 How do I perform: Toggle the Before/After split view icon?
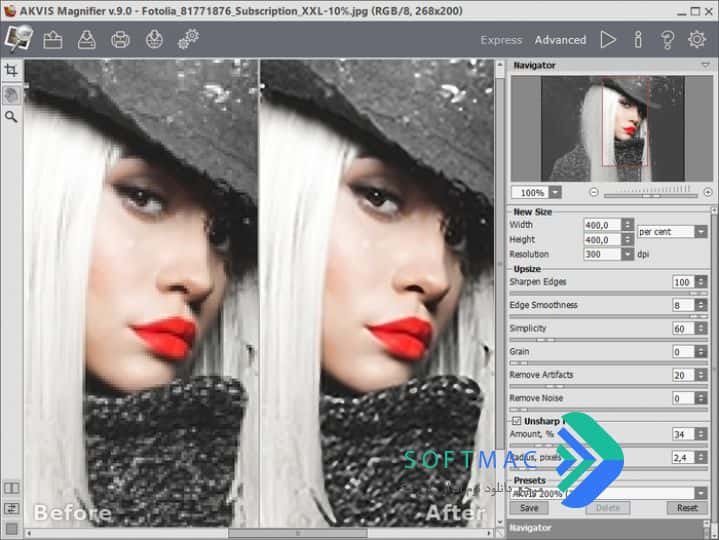(x=11, y=488)
